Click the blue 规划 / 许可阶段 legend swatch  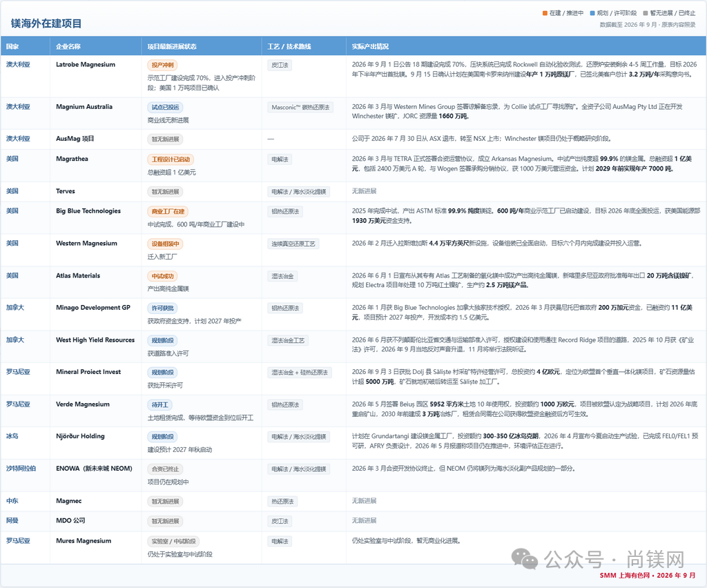(592, 13)
